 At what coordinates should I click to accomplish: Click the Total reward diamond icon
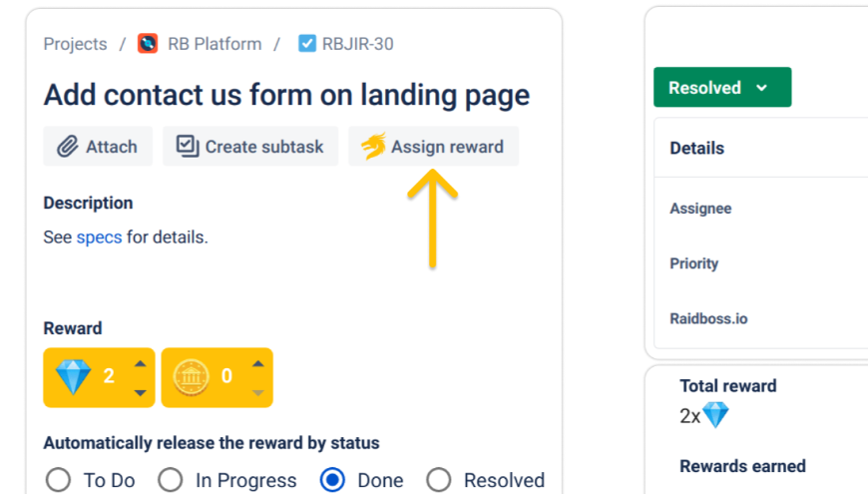pyautogui.click(x=715, y=415)
